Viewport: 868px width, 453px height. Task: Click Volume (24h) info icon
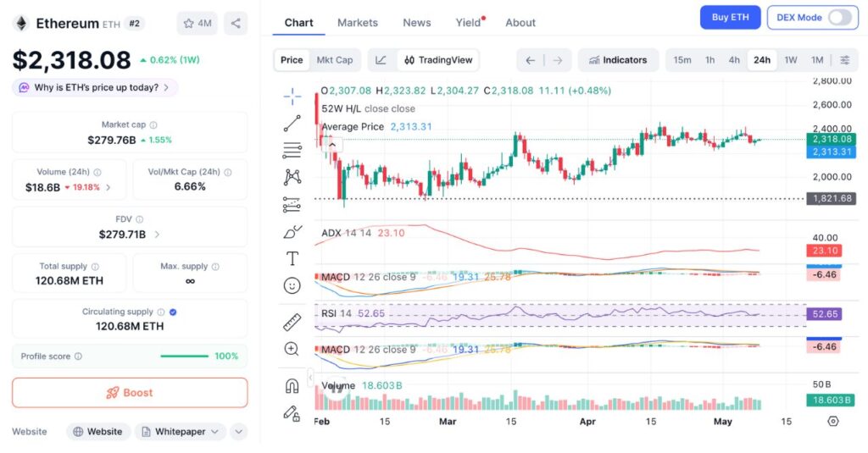[x=97, y=172]
